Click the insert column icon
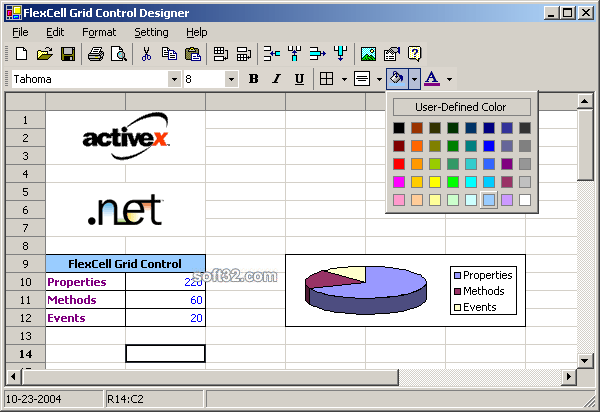 [x=295, y=54]
